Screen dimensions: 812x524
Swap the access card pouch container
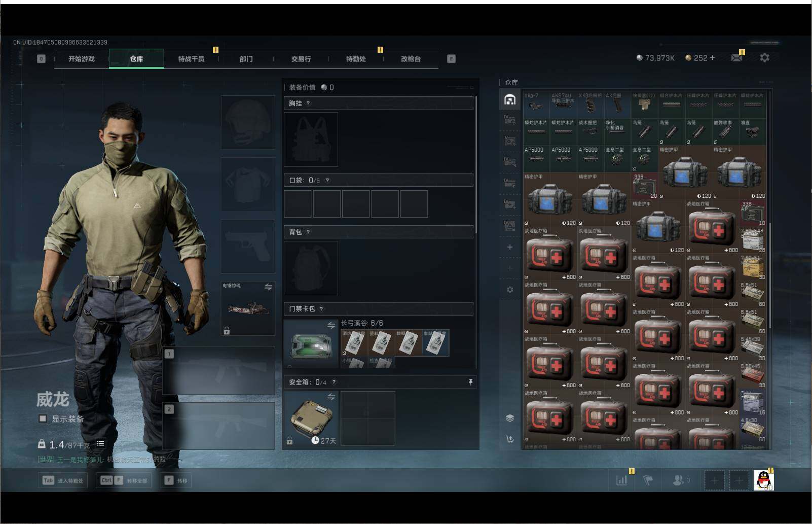[331, 325]
